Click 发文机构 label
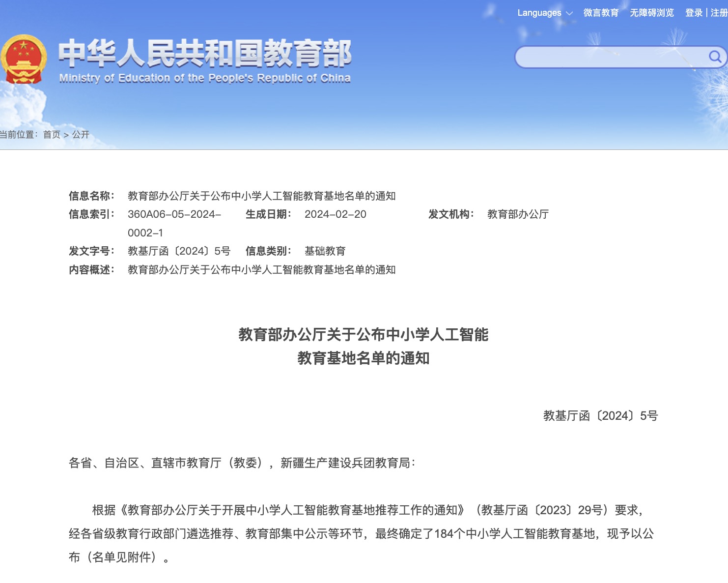Viewport: 728px width, 583px height. 451,214
